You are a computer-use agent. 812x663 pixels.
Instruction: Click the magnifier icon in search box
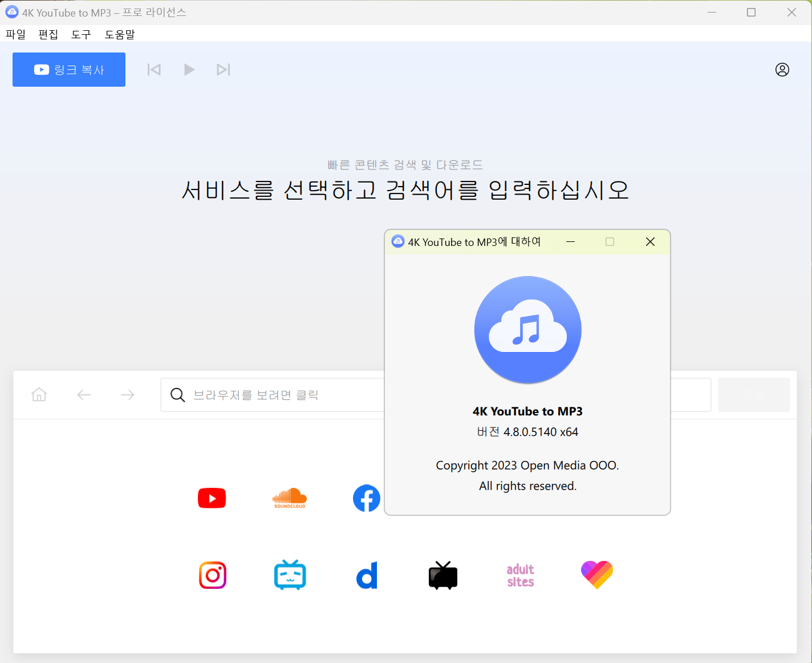point(178,395)
